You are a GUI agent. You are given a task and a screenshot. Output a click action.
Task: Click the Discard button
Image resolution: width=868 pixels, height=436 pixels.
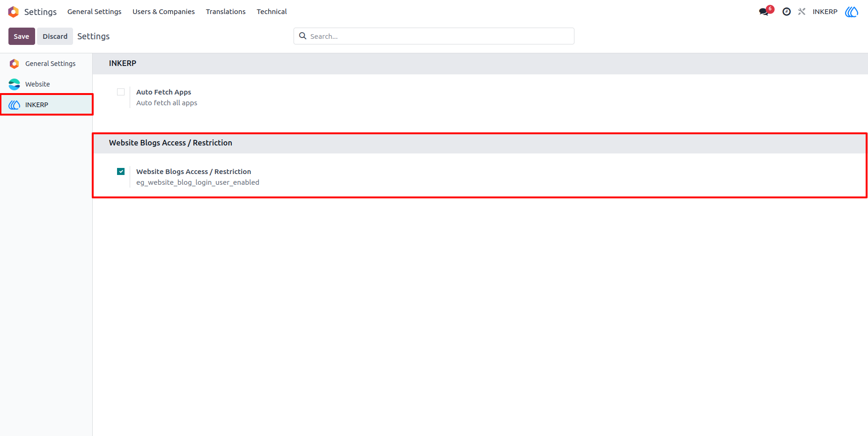pos(55,36)
